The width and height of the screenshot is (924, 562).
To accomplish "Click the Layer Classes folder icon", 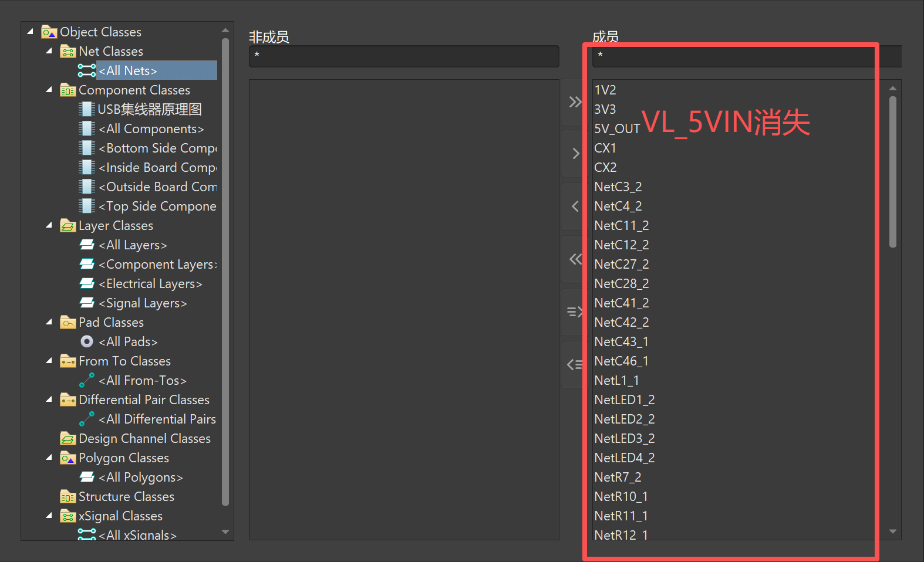I will (x=68, y=225).
